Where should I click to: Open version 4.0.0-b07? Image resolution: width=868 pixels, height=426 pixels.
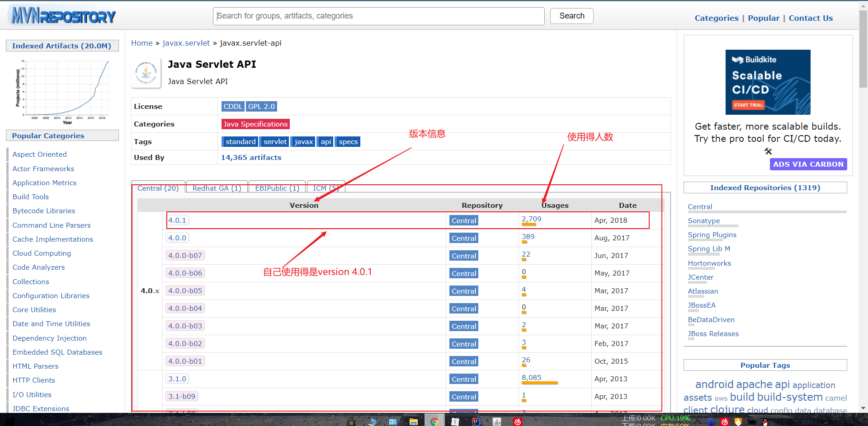coord(185,255)
